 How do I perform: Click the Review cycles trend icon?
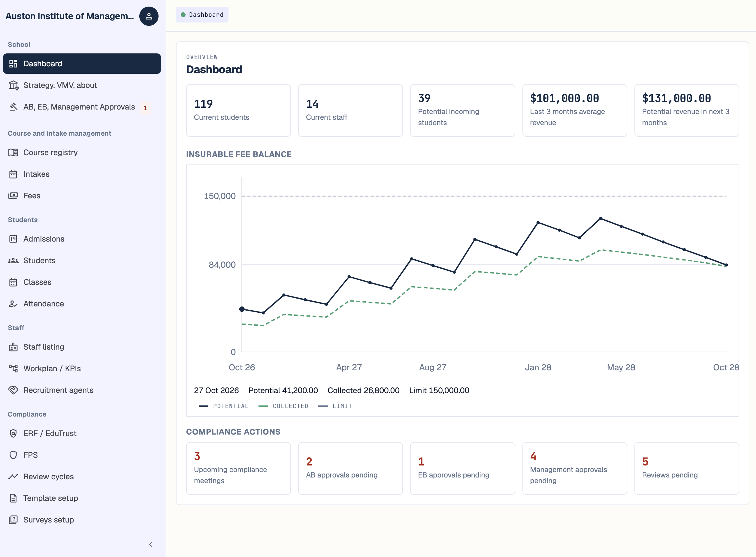[x=13, y=476]
